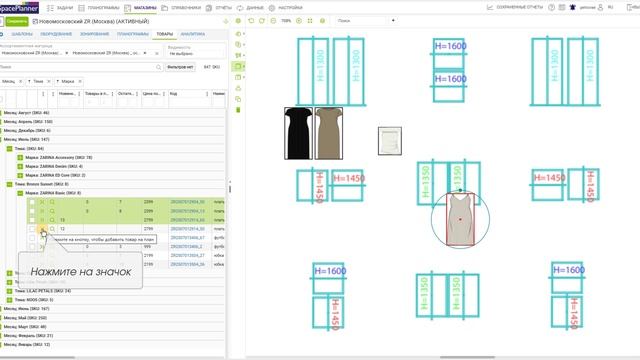Collapse the Тема (SKU: 84) group
The width and height of the screenshot is (640, 360).
pyautogui.click(x=9, y=149)
